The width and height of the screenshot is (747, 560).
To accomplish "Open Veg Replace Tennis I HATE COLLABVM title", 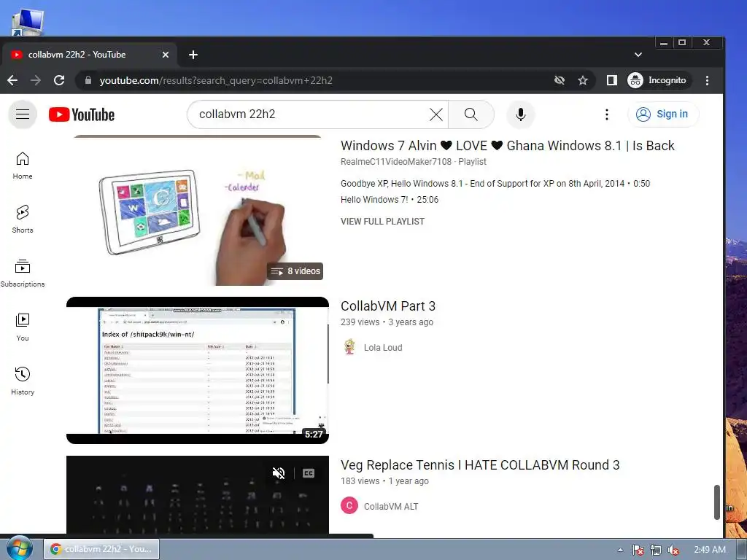I will click(480, 465).
